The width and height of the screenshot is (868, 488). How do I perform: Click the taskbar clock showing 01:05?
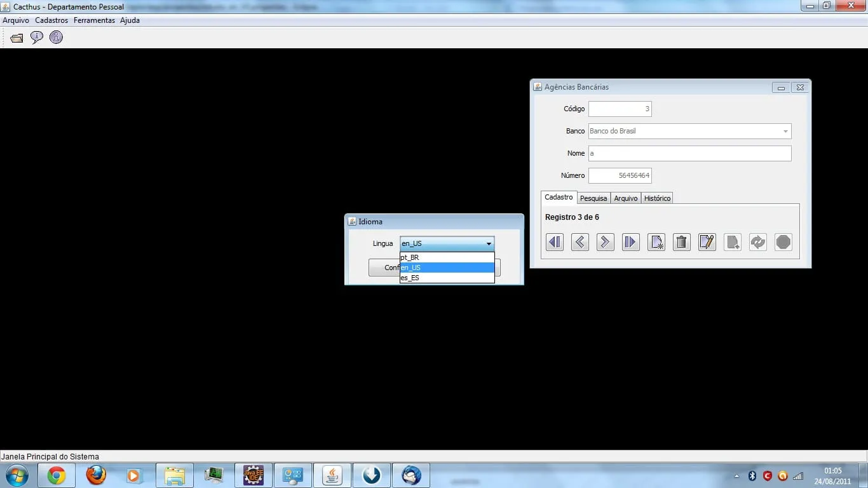coord(833,471)
